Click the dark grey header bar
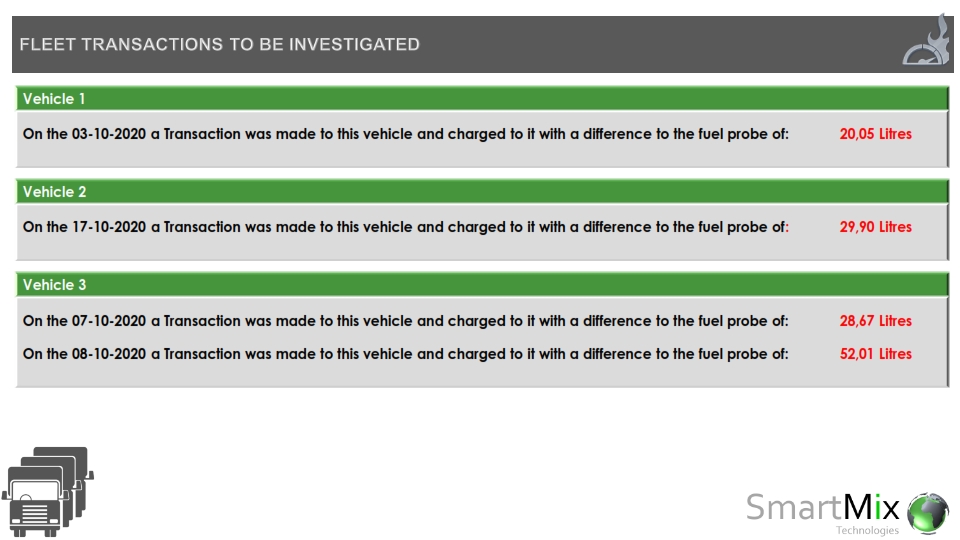This screenshot has width=960, height=540. 482,44
